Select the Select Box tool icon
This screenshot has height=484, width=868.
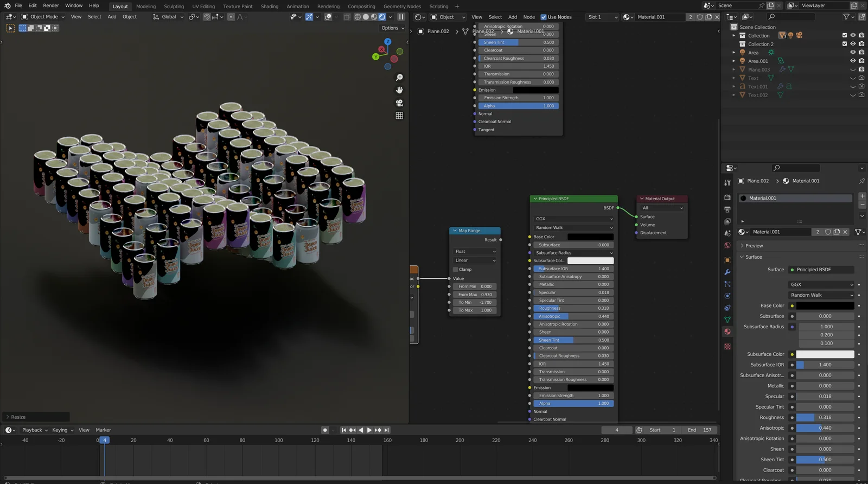pyautogui.click(x=10, y=28)
